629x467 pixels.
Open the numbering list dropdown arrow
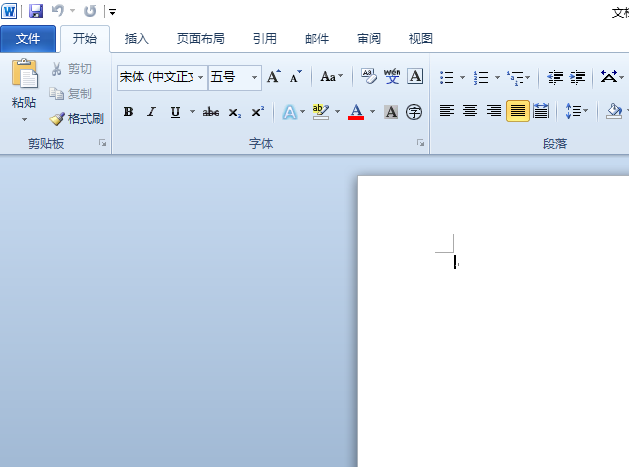pyautogui.click(x=497, y=77)
